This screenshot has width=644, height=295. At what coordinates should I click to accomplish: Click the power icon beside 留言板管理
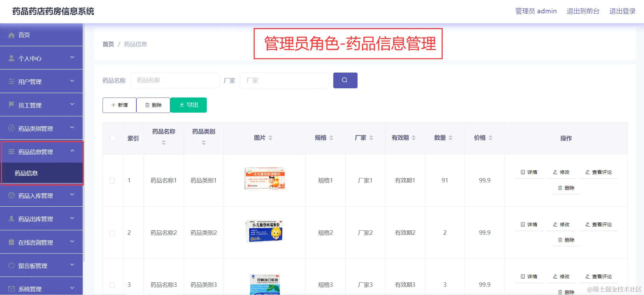[x=11, y=265]
